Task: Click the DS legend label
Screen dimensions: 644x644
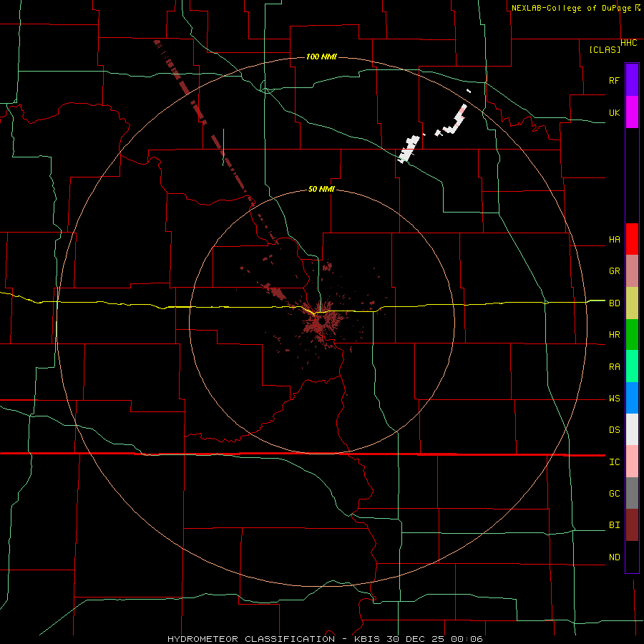Action: [x=614, y=430]
